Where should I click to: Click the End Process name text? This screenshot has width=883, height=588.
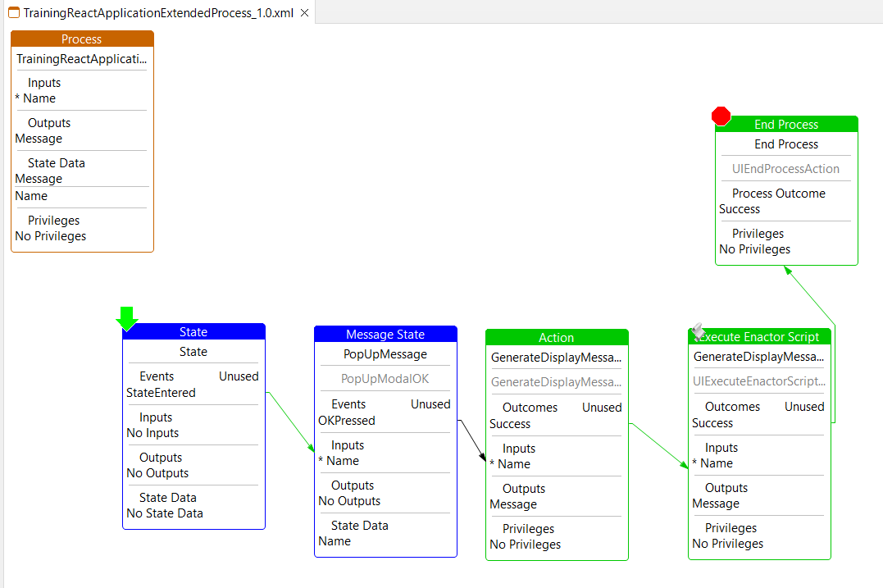tap(786, 144)
